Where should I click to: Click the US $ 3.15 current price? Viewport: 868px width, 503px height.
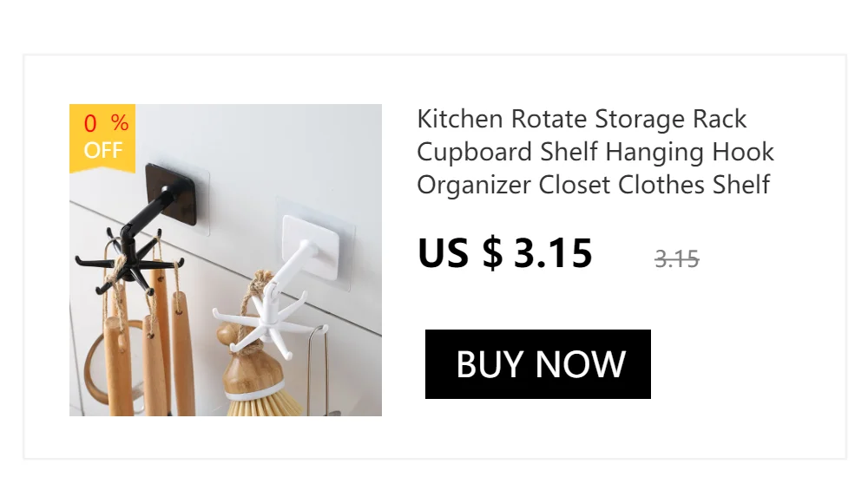point(505,253)
